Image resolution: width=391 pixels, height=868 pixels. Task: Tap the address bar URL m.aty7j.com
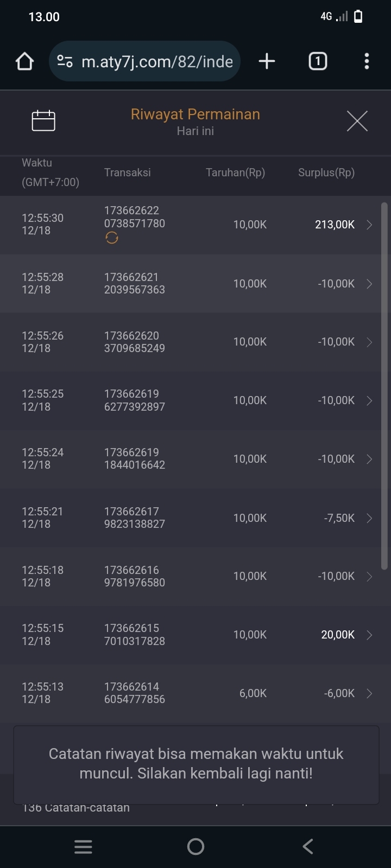click(157, 61)
